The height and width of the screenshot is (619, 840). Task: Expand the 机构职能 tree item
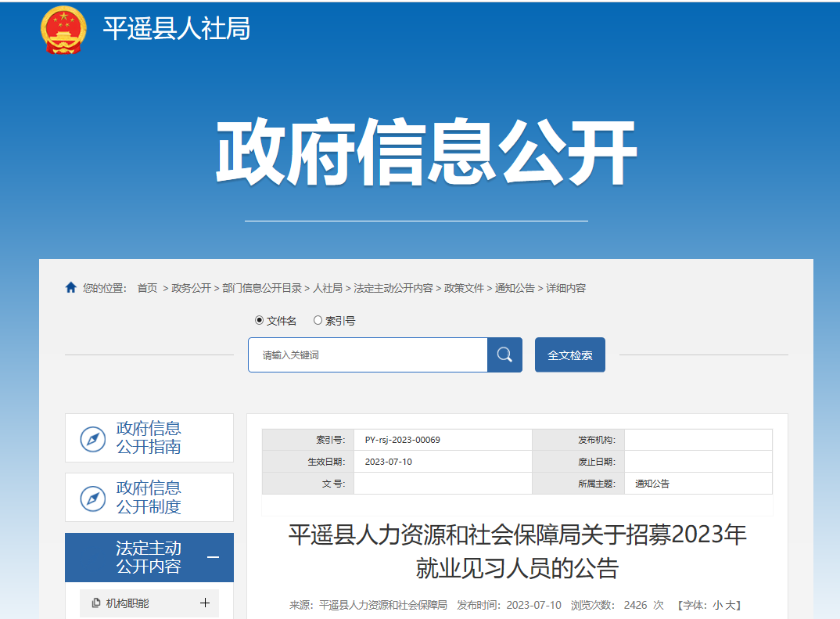[206, 603]
